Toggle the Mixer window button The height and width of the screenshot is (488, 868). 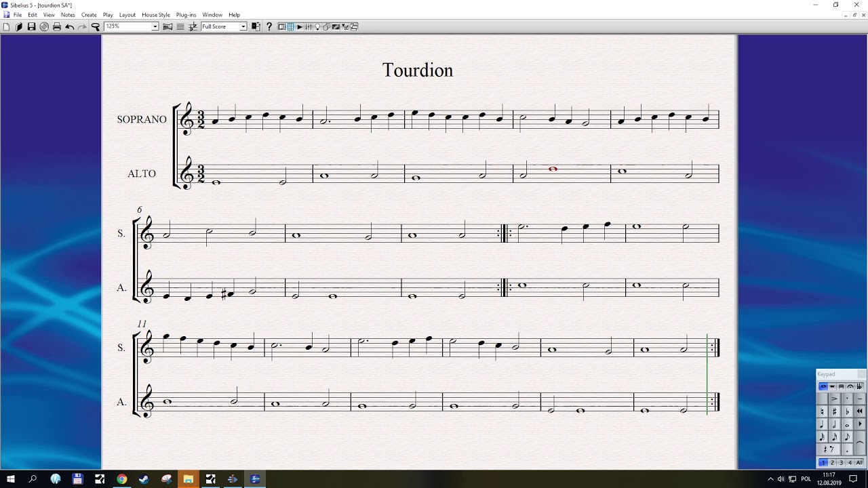[309, 27]
